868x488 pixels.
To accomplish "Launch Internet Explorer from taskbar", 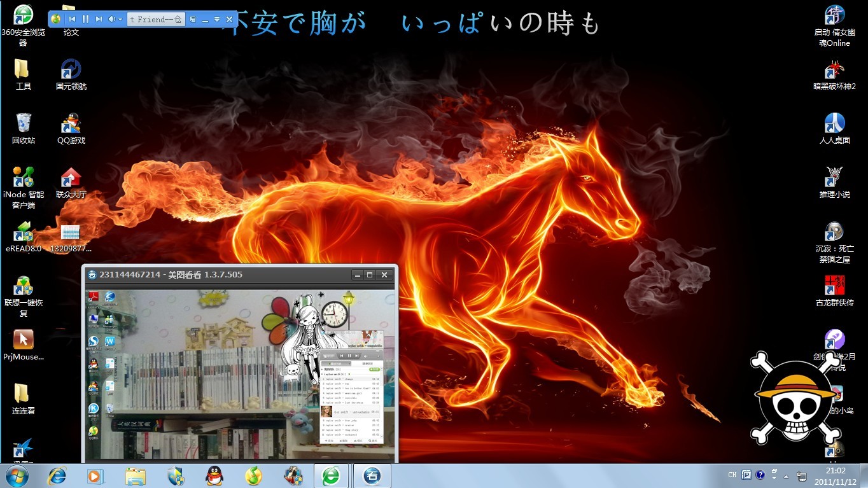I will (x=57, y=476).
